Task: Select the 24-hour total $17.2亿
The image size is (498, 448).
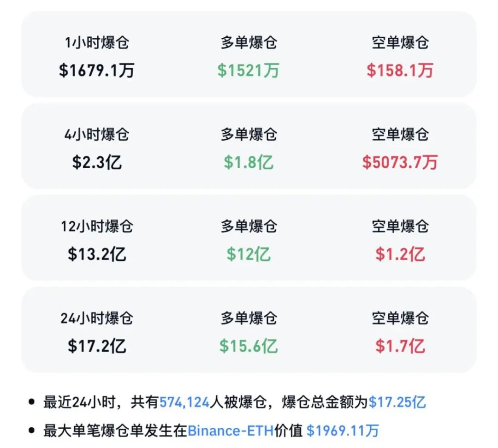Action: click(x=97, y=346)
